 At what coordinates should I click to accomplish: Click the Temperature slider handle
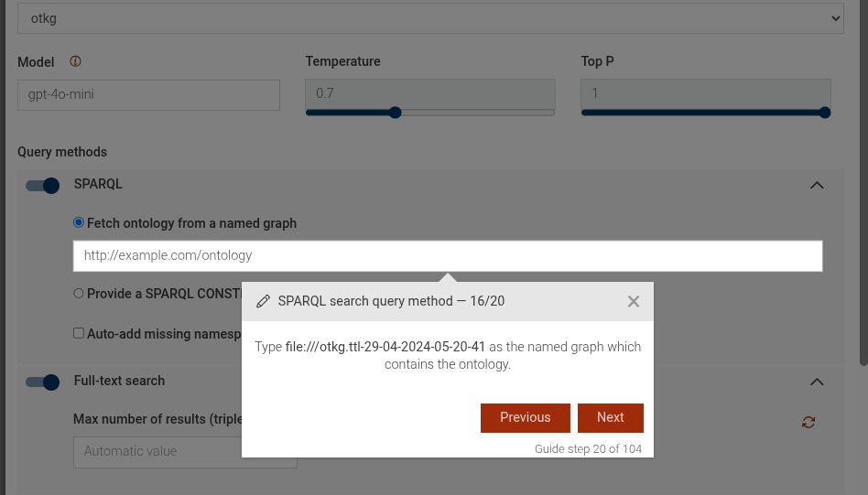(x=396, y=113)
